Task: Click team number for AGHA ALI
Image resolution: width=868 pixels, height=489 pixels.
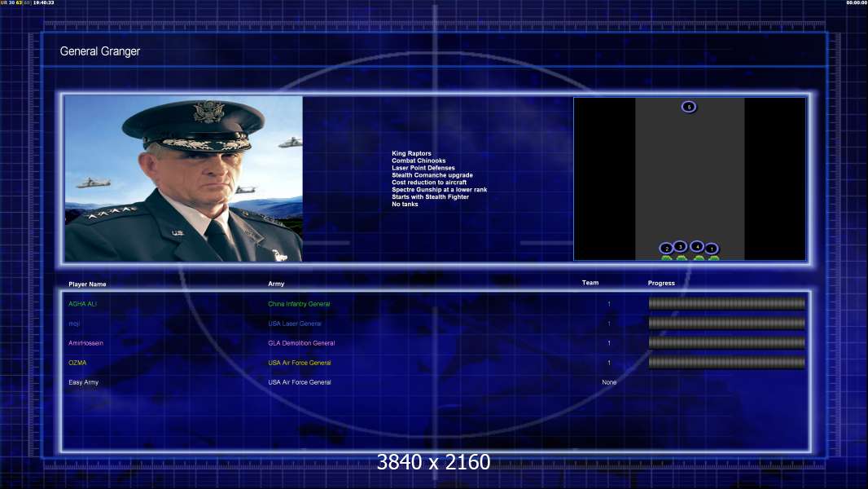Action: pos(609,304)
